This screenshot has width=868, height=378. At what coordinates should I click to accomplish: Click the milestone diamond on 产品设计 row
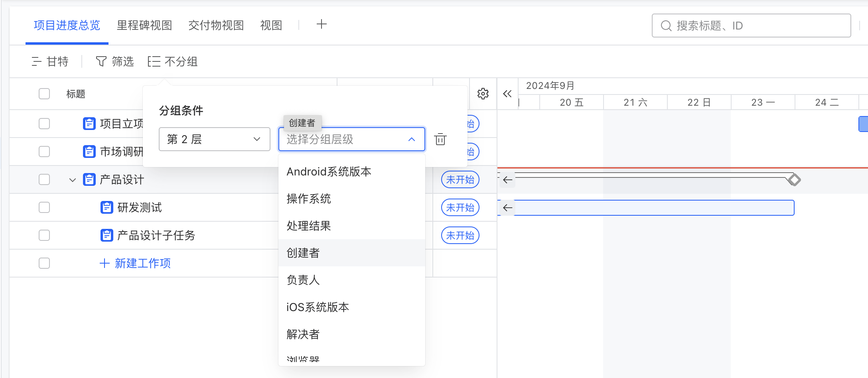coord(794,180)
